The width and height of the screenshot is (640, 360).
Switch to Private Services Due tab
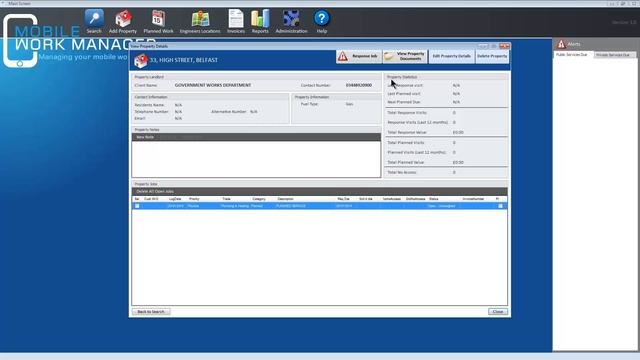(x=613, y=55)
